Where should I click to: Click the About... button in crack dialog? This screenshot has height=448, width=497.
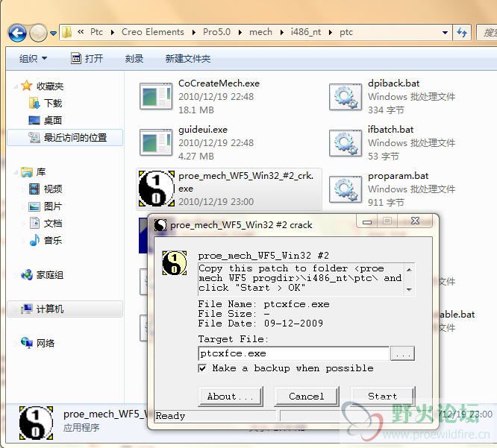coord(231,397)
